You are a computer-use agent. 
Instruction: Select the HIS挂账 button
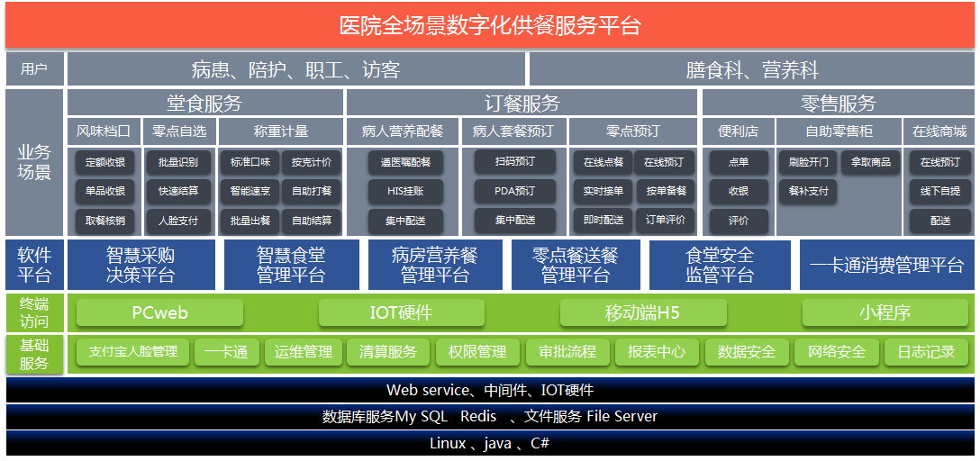pos(401,192)
